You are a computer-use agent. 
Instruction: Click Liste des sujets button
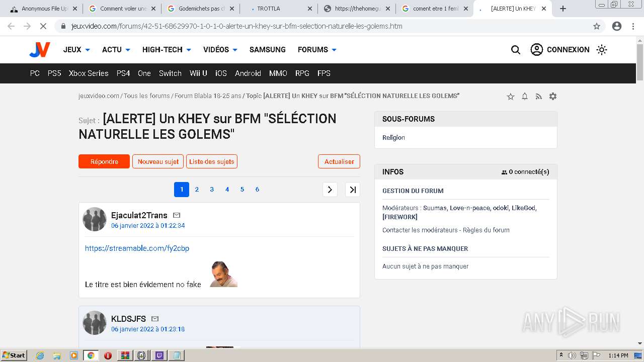coord(212,161)
